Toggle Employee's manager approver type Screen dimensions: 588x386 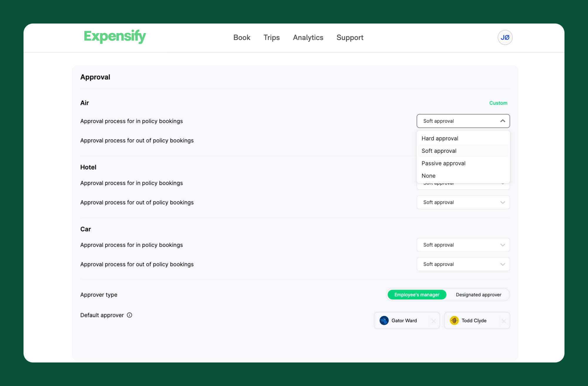(x=417, y=295)
